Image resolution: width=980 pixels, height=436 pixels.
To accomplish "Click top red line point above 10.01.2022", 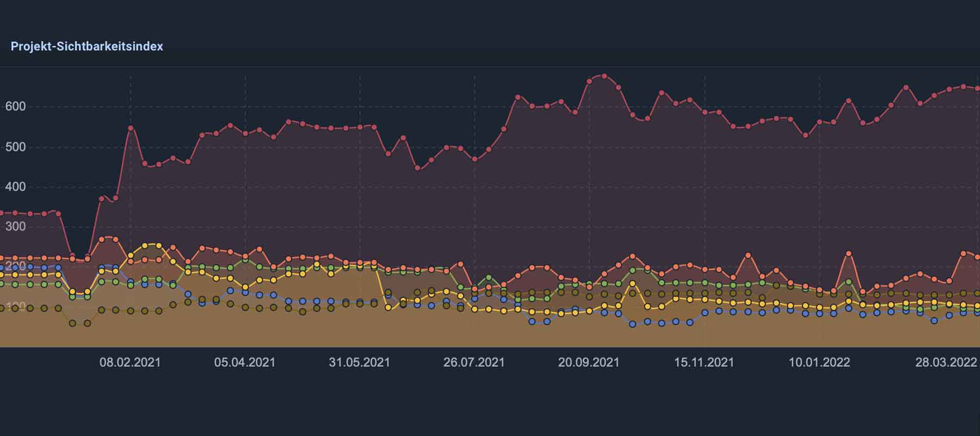I will [819, 122].
